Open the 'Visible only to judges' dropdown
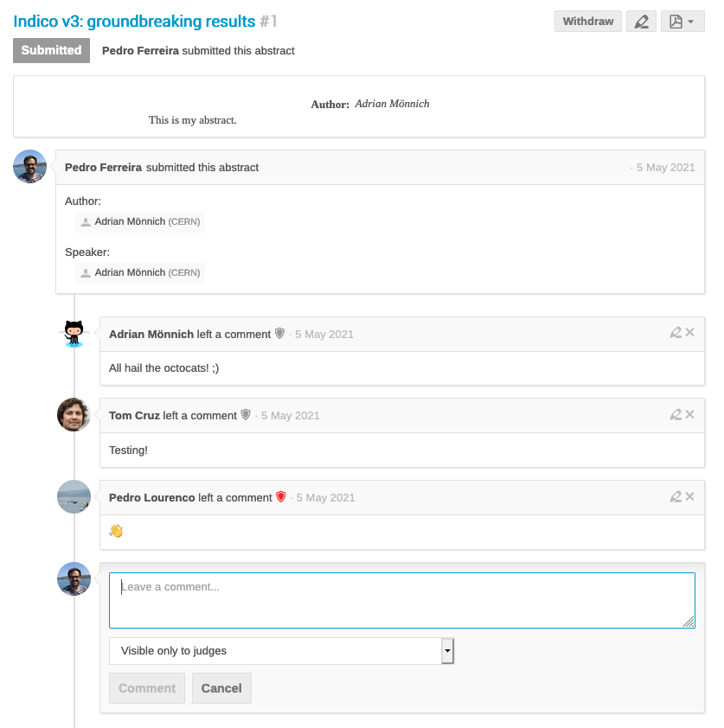The height and width of the screenshot is (728, 724). pos(281,651)
